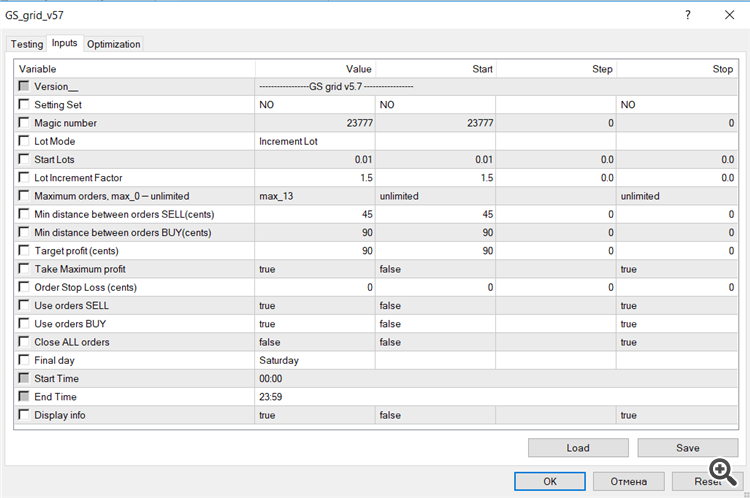Click Setting Set Stop cell NO
Screen dimensions: 750x498
coord(677,105)
